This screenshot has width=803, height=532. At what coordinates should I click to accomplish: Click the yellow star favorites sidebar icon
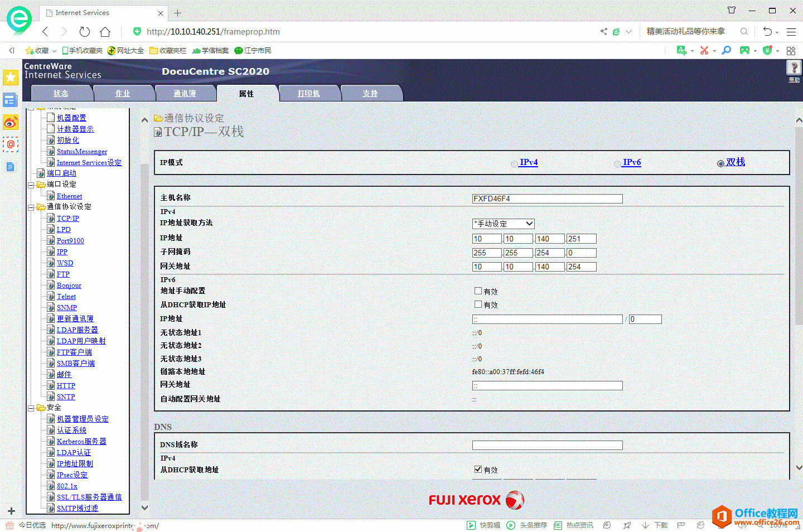click(x=11, y=77)
